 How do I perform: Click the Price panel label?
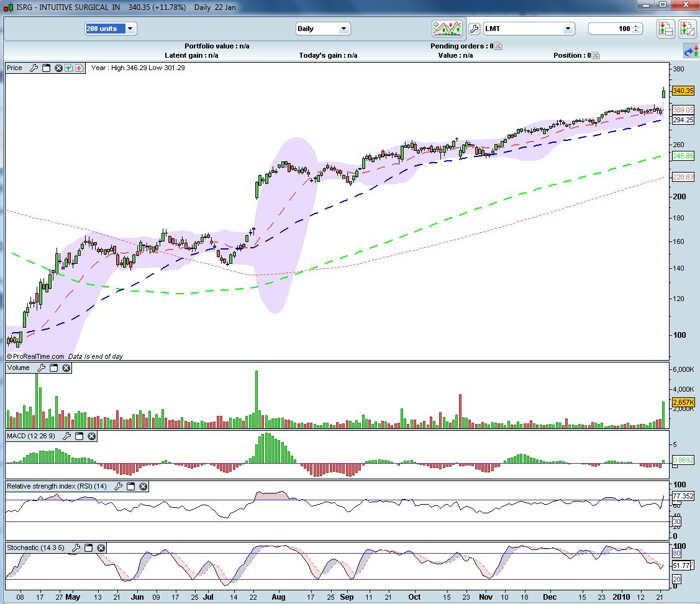[x=14, y=68]
